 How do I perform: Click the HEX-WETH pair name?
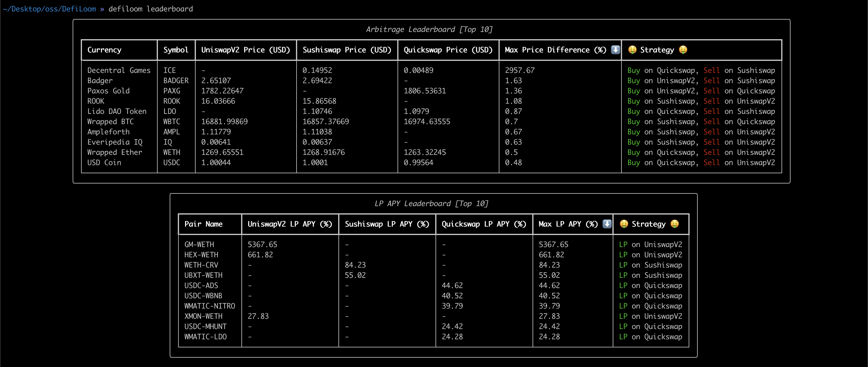click(x=201, y=255)
